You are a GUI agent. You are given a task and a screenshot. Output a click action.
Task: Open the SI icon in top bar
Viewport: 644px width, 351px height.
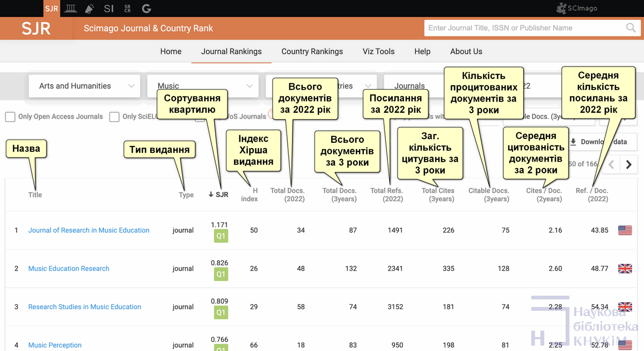109,9
